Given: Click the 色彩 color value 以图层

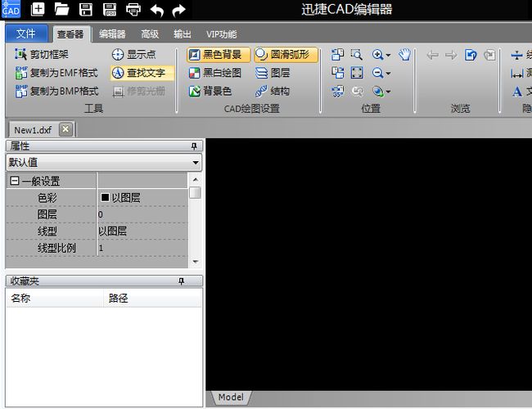Looking at the screenshot, I should pos(142,198).
